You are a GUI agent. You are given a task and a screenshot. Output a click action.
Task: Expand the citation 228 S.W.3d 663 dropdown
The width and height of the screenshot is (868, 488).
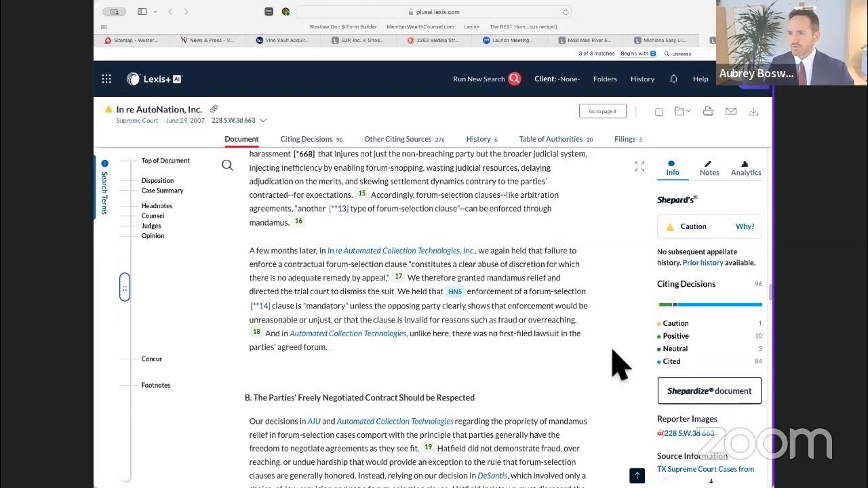click(263, 121)
